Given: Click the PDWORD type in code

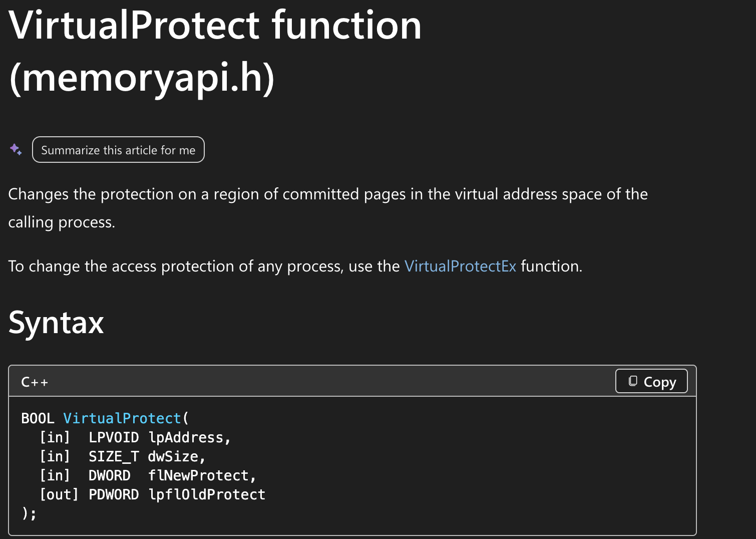Looking at the screenshot, I should [x=114, y=494].
